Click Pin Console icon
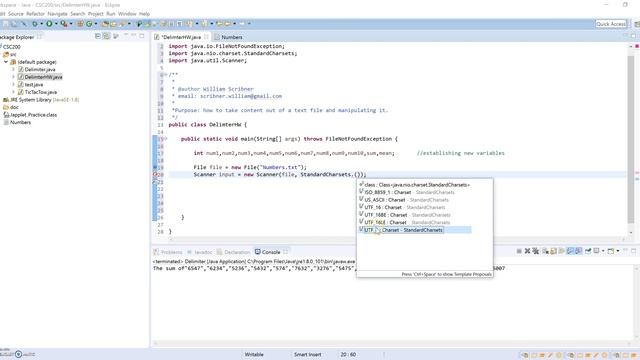 click(x=588, y=251)
